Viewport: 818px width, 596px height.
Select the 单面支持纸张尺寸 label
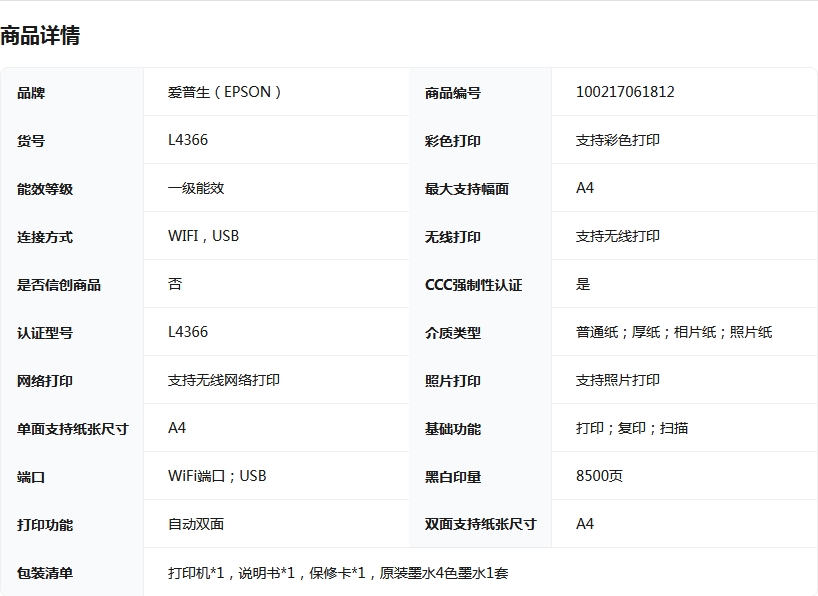point(73,429)
